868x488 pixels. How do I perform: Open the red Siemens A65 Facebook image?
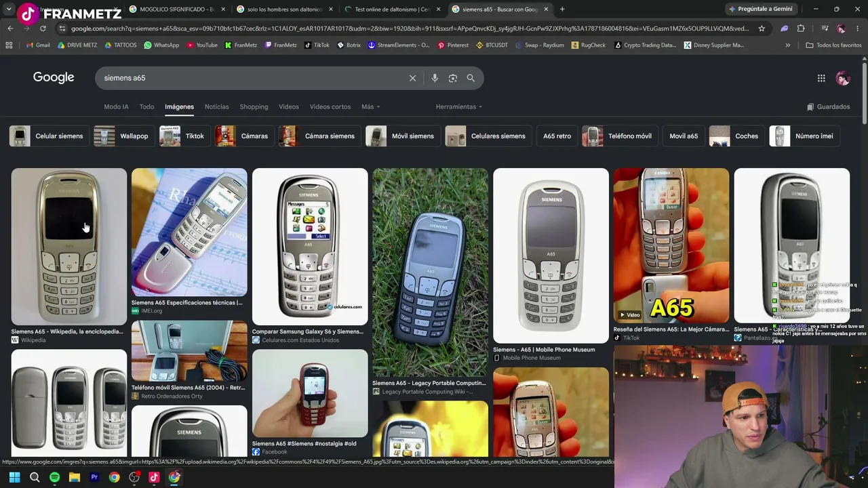click(310, 393)
